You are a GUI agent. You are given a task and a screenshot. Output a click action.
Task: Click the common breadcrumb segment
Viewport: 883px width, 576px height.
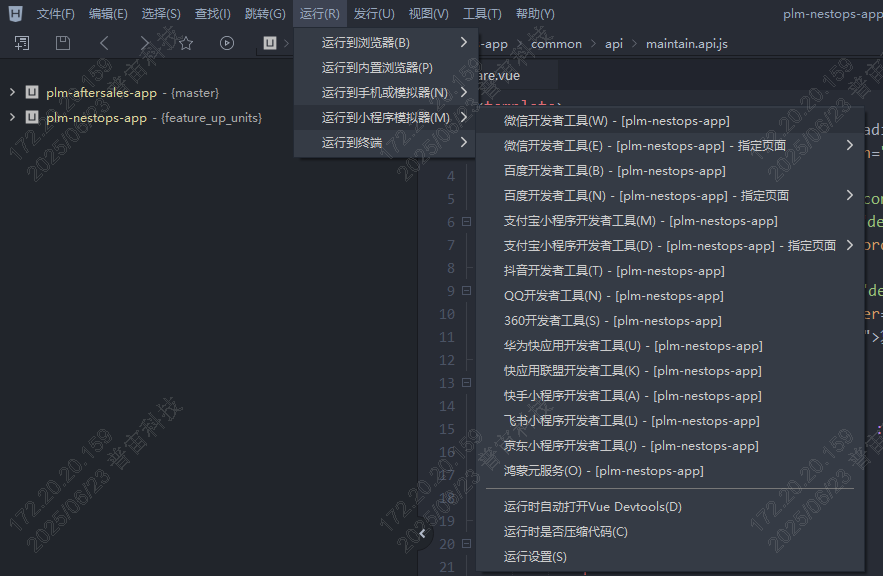click(x=556, y=43)
